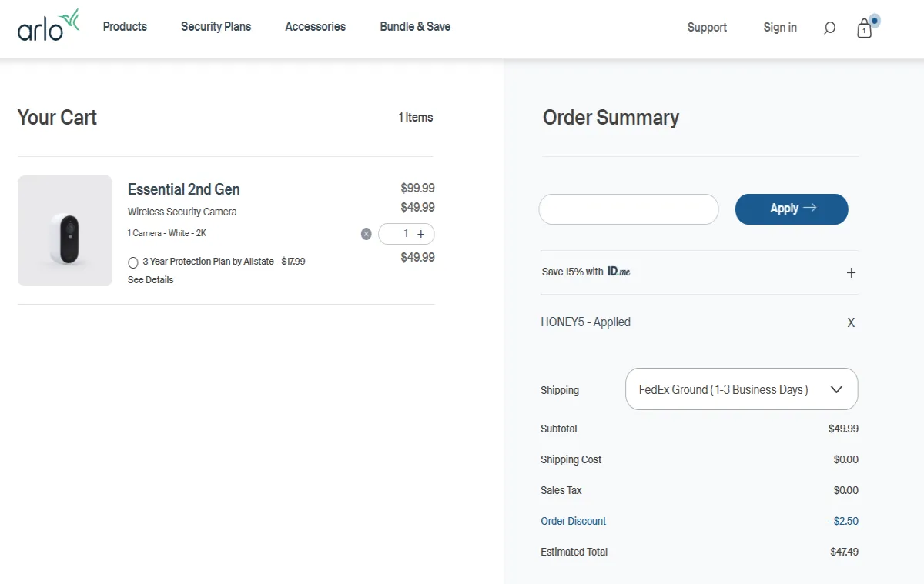Remove the HONEY5 applied code via X
The height and width of the screenshot is (584, 924).
pyautogui.click(x=851, y=322)
